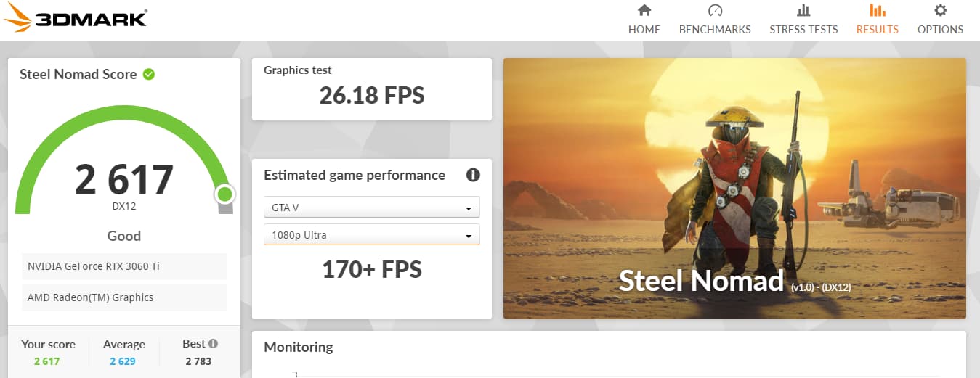Click the 2 617 your score value
Screen dimensions: 980x378
(46, 361)
